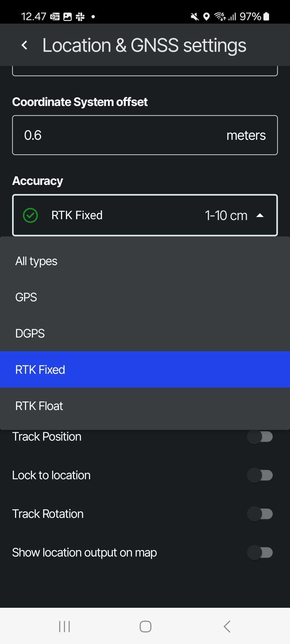Tap the battery status icon

coord(266,17)
